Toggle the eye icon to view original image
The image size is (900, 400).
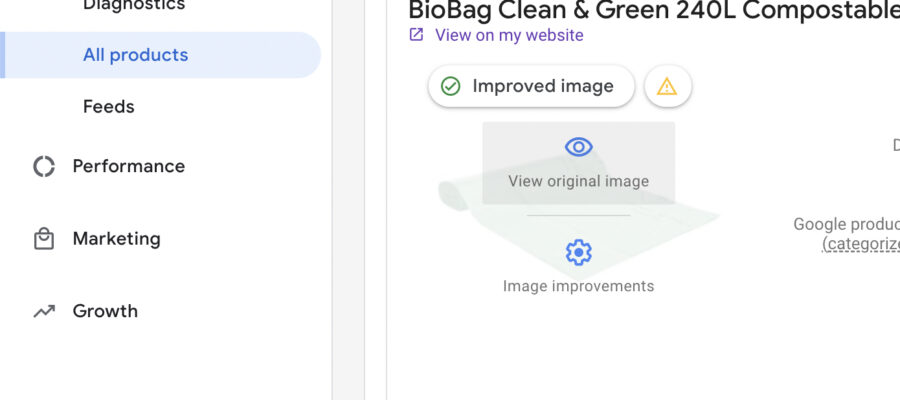pos(578,147)
